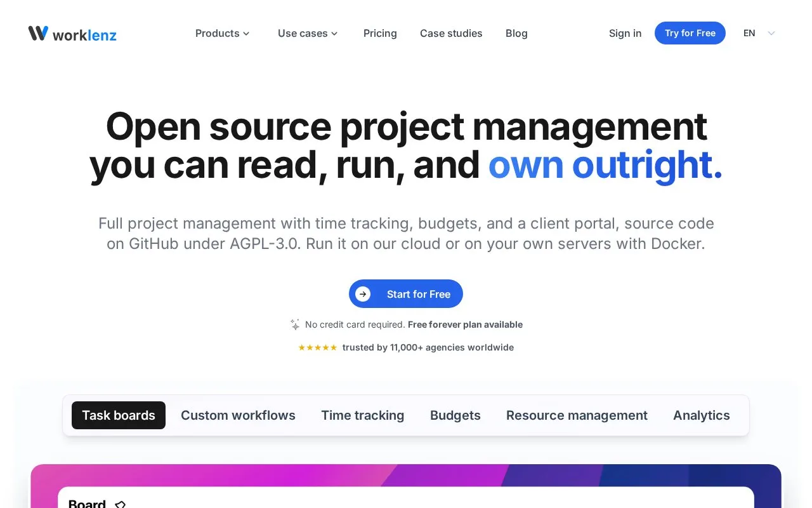Viewport: 812px width, 508px height.
Task: Click the Board preview card title
Action: (87, 504)
